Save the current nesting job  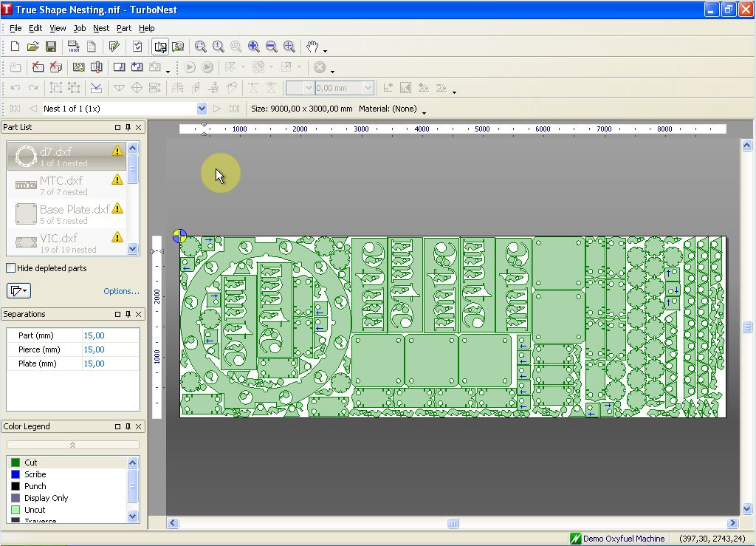click(52, 47)
